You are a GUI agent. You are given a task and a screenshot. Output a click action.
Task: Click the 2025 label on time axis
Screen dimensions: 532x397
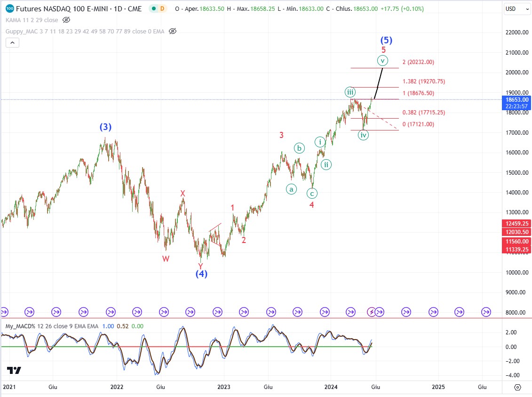[438, 387]
